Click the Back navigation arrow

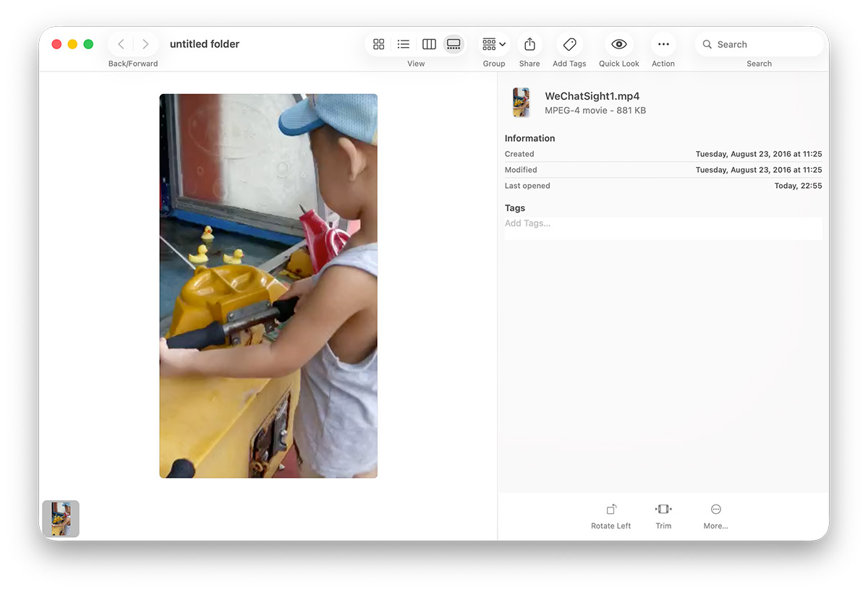120,44
